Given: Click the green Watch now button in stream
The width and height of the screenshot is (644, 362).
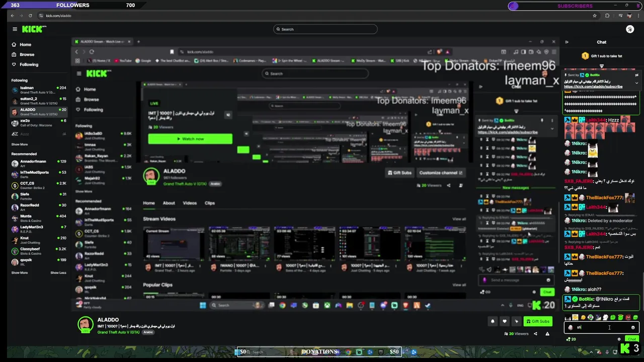Looking at the screenshot, I should pyautogui.click(x=190, y=139).
